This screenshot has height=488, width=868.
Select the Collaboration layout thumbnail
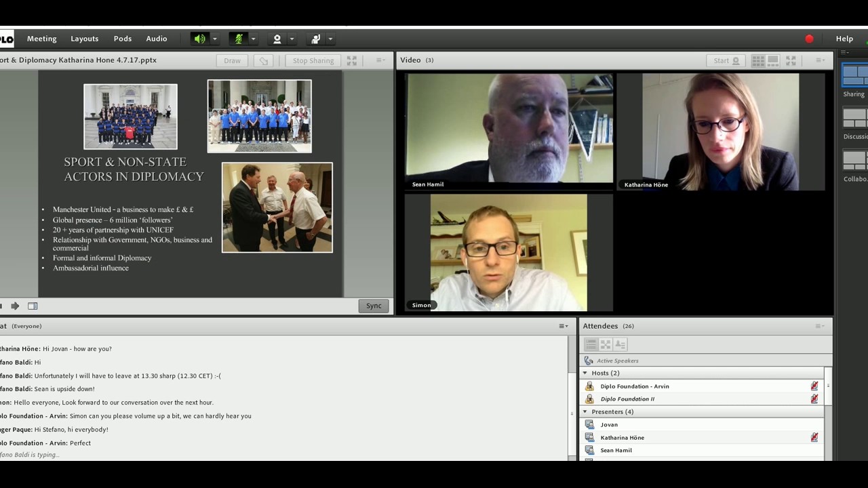click(x=855, y=161)
